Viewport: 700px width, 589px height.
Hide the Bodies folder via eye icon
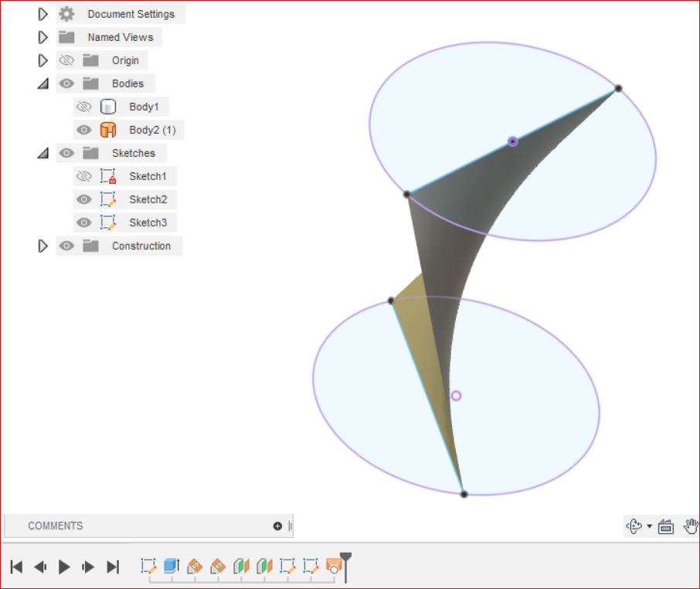point(66,83)
